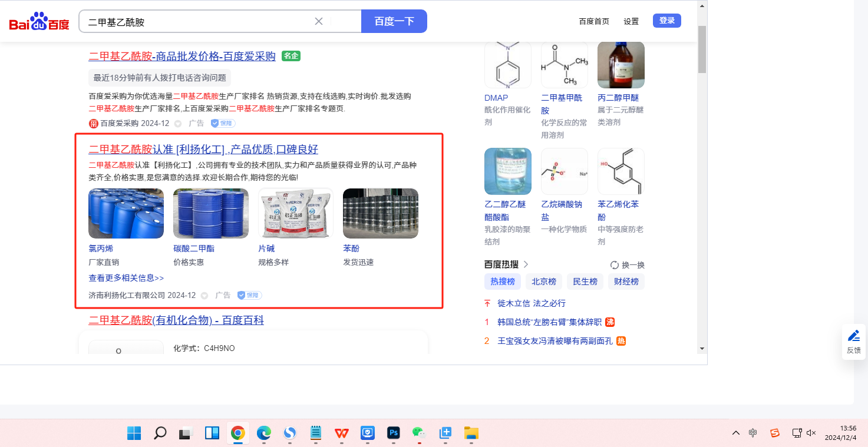Open the blue plus-square app on the taskbar
The height and width of the screenshot is (447, 868).
445,433
